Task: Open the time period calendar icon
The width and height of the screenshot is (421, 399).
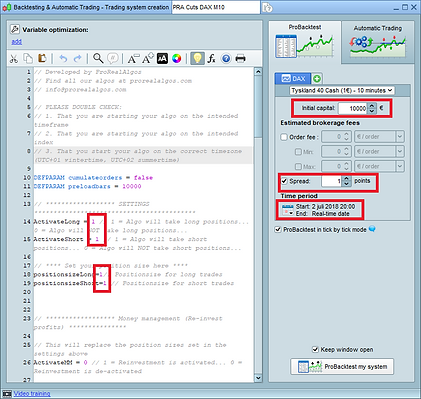Action: [287, 210]
